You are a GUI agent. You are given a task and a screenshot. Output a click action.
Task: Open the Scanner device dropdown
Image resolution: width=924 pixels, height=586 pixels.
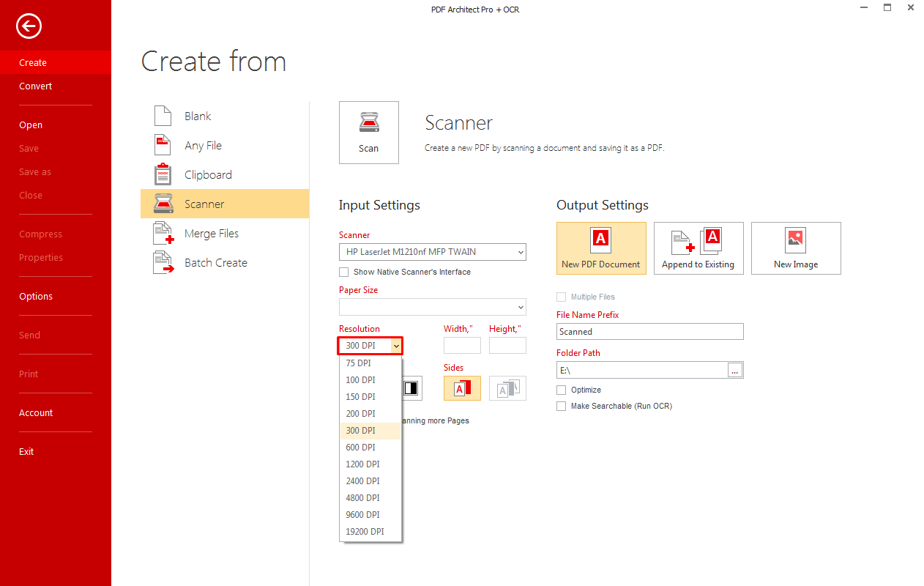coord(433,252)
